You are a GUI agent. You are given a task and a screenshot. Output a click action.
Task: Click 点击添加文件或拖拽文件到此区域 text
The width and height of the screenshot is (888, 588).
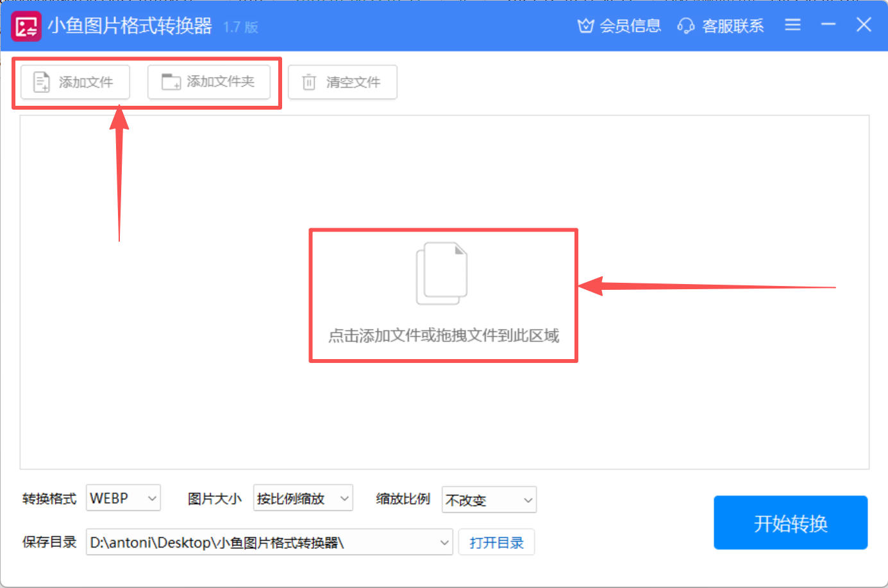pos(443,335)
